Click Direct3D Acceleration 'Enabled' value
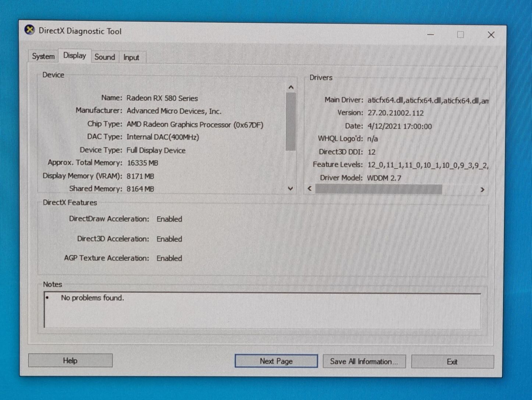This screenshot has height=400, width=532. point(169,239)
